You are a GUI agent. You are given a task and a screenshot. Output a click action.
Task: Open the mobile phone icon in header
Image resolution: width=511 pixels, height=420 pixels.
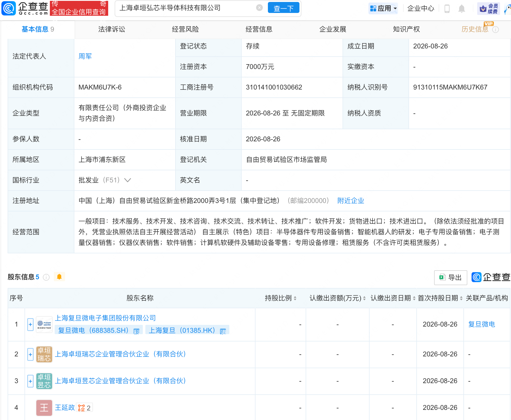[447, 8]
